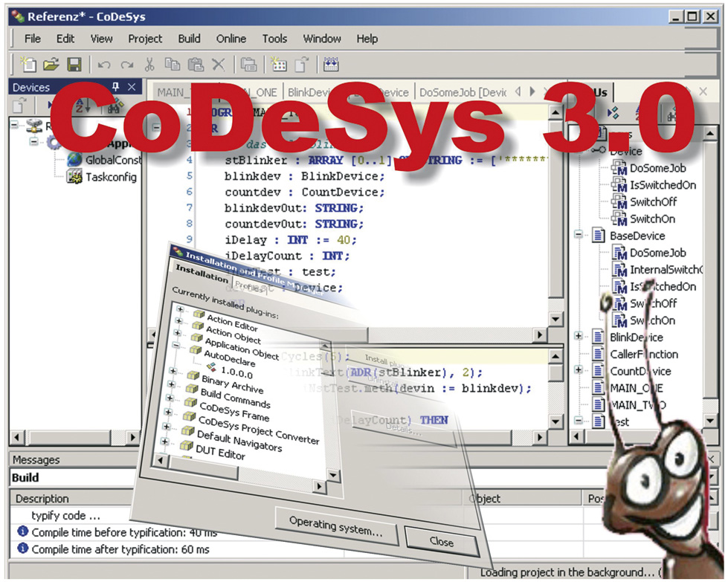
Task: Click the build download grid icon
Action: click(x=331, y=64)
